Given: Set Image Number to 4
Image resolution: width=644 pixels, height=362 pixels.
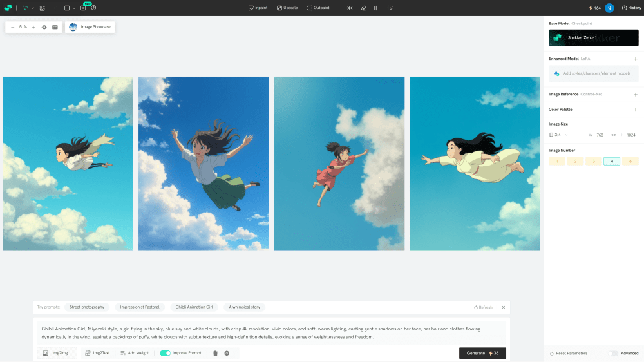Looking at the screenshot, I should tap(612, 162).
